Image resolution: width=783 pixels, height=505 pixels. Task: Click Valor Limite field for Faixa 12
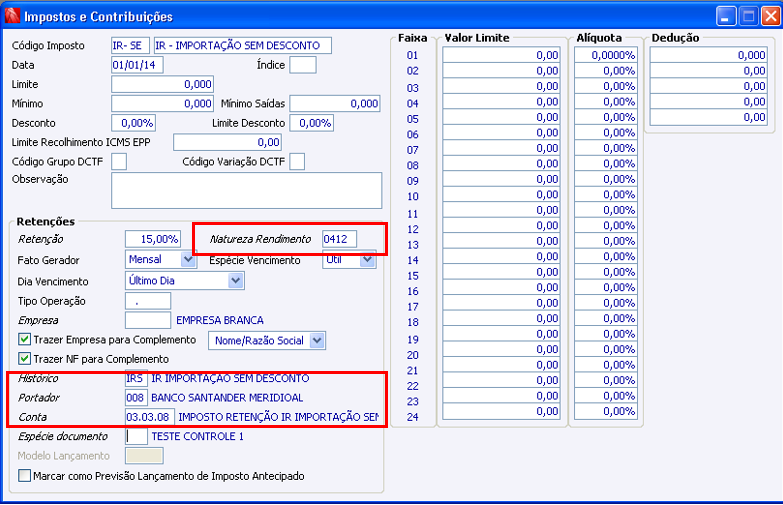[x=501, y=226]
